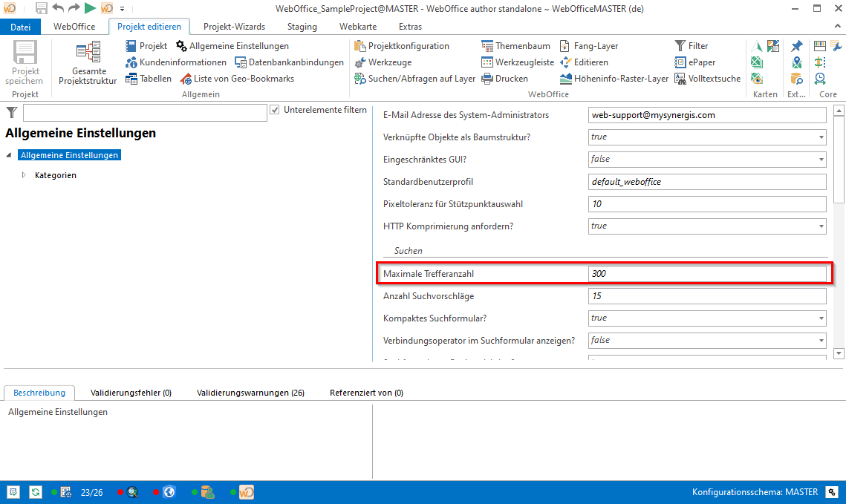
Task: Expand the Kategorien tree node
Action: click(24, 174)
